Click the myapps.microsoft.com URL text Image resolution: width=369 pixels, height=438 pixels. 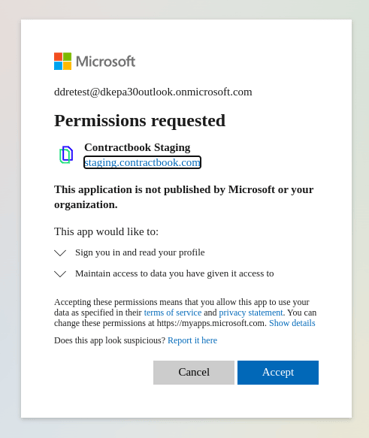[211, 323]
